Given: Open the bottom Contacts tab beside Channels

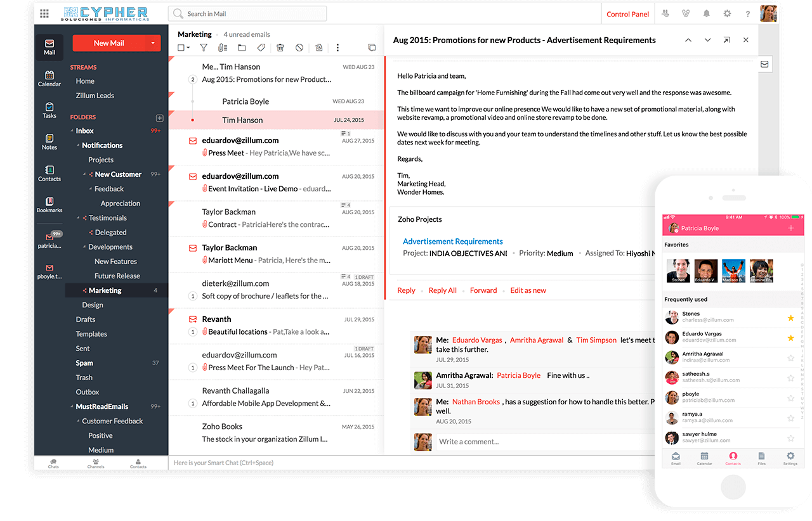Looking at the screenshot, I should tap(138, 463).
